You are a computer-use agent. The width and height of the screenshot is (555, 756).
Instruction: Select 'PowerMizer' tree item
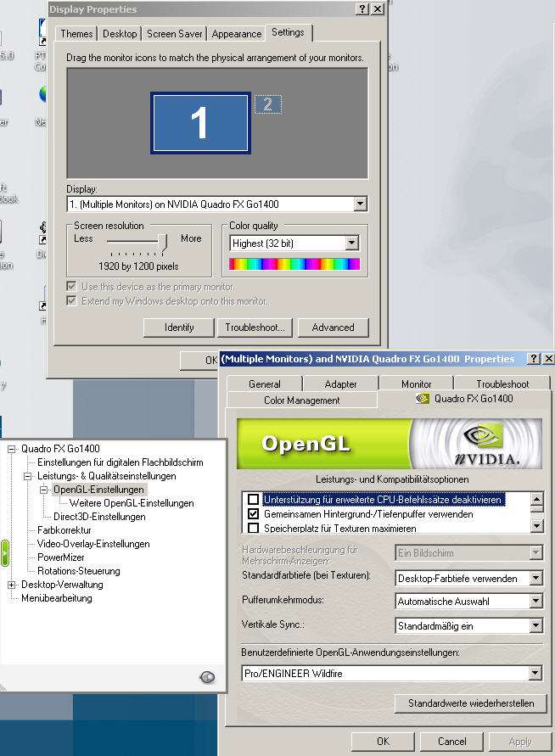[x=61, y=557]
